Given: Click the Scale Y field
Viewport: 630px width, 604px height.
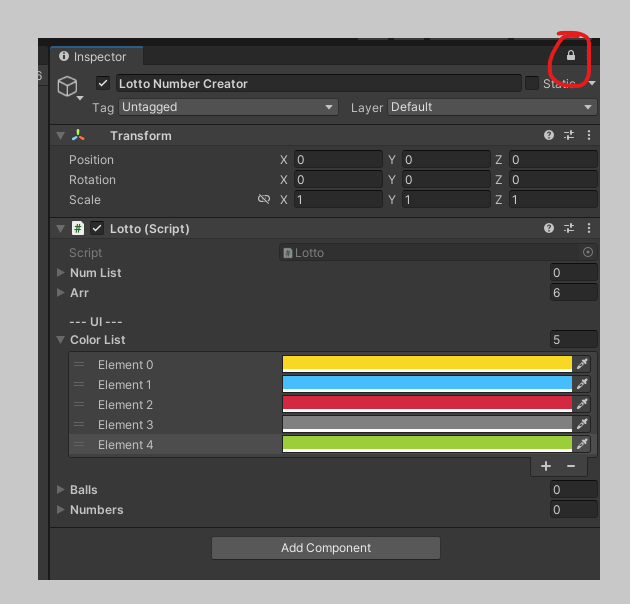Looking at the screenshot, I should click(446, 200).
